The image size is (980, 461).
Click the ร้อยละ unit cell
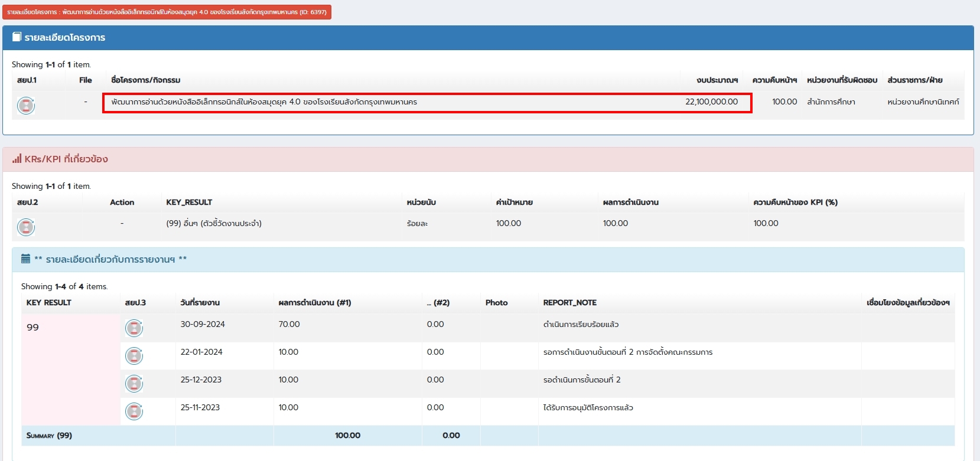417,224
